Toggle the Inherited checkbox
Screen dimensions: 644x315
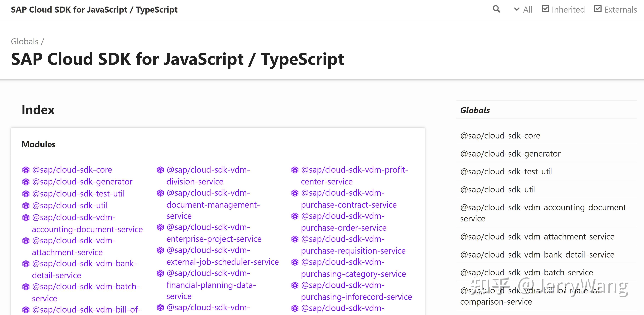tap(545, 9)
